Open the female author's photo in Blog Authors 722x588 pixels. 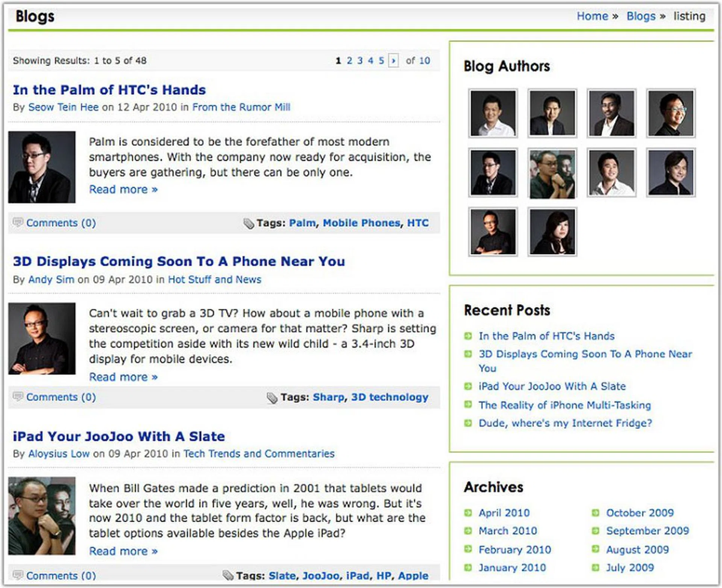pos(552,232)
